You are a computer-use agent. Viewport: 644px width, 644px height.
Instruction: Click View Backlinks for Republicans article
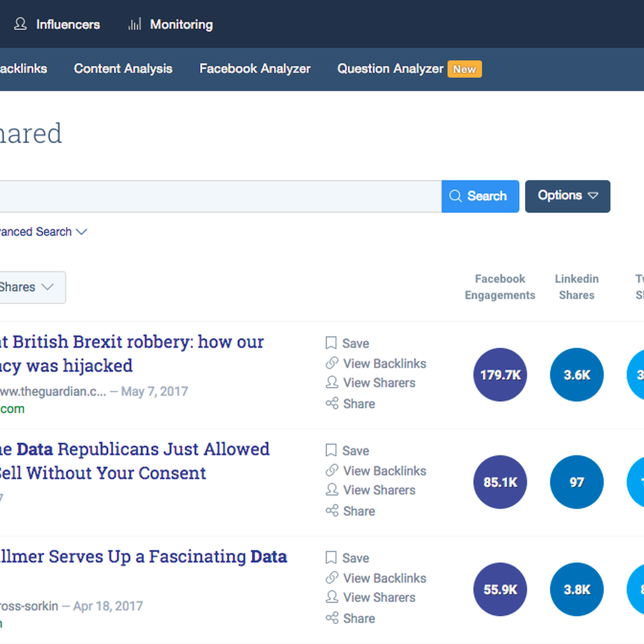[x=384, y=471]
